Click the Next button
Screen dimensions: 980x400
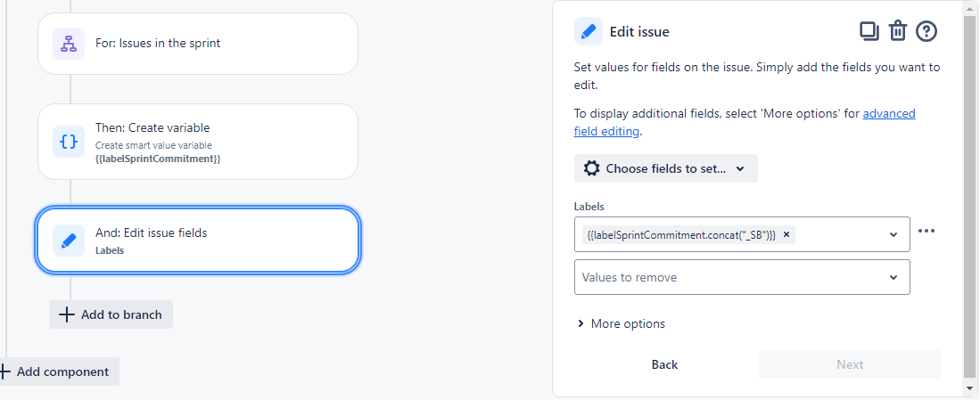pyautogui.click(x=850, y=364)
